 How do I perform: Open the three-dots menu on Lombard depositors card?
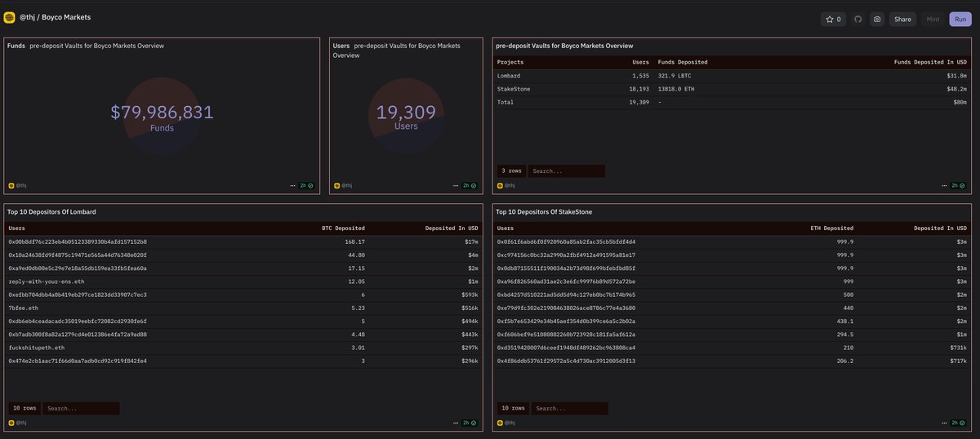pos(456,423)
